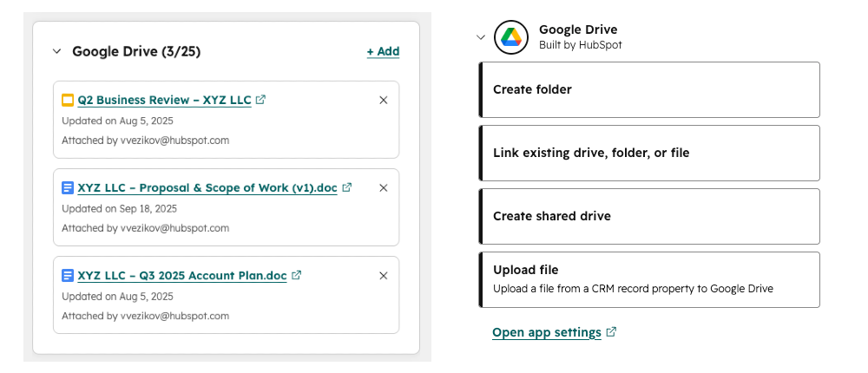The image size is (868, 373).
Task: Click 'Updated on Aug 5, 2025' under Q3 Account Plan
Action: coord(117,297)
